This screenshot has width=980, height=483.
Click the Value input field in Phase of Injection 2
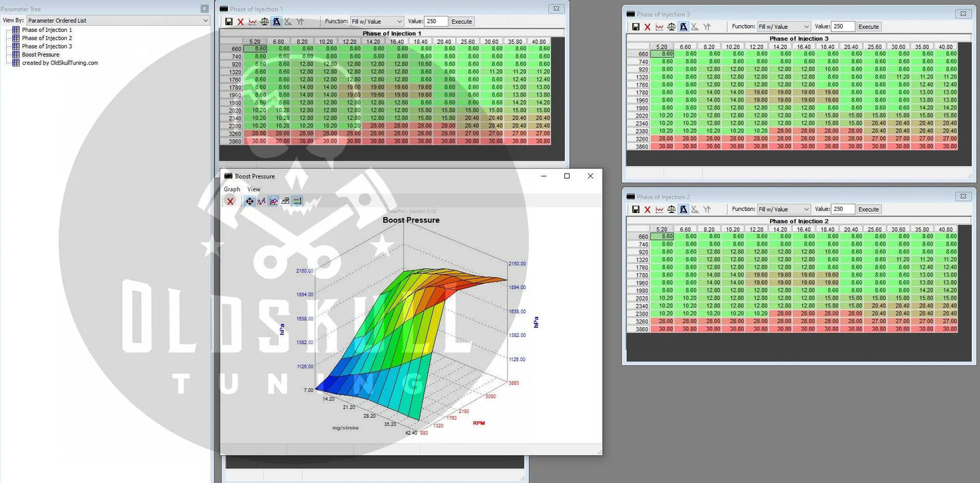pyautogui.click(x=843, y=210)
